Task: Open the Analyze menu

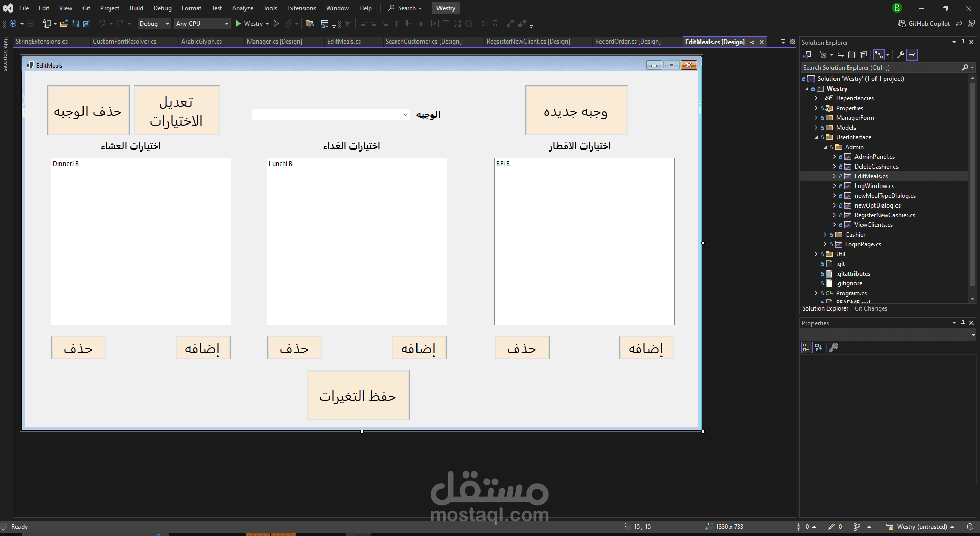Action: tap(242, 8)
